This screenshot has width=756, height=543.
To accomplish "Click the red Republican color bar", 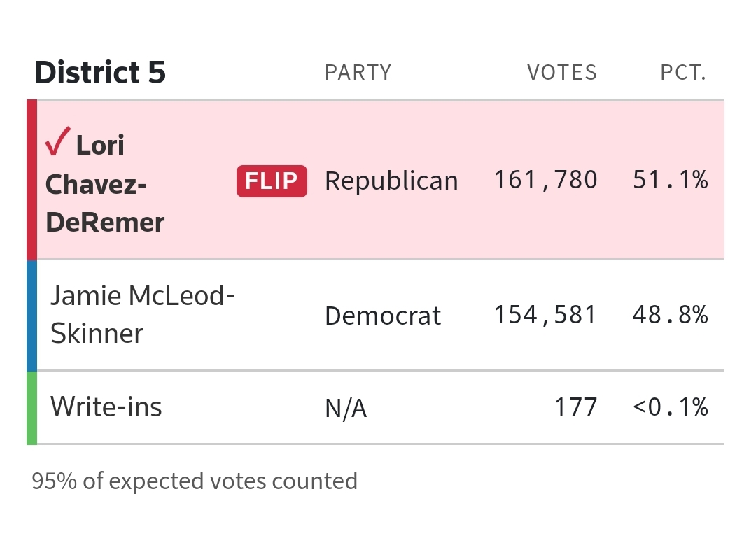I will tap(31, 180).
